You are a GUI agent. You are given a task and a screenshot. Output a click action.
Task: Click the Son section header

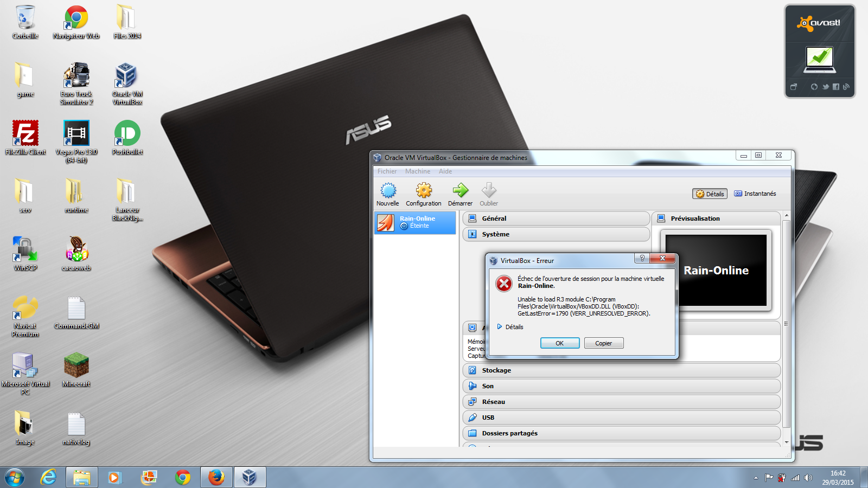pyautogui.click(x=621, y=386)
